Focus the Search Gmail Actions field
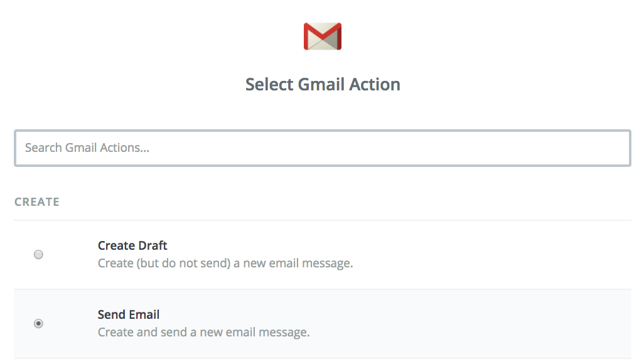The image size is (644, 364). point(323,148)
